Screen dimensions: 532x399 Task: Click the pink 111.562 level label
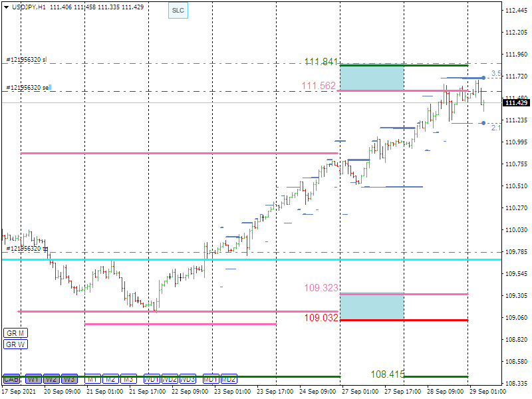pyautogui.click(x=319, y=86)
